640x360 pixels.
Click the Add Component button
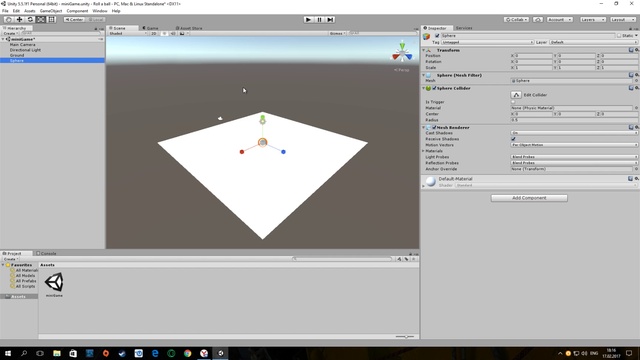(x=529, y=198)
